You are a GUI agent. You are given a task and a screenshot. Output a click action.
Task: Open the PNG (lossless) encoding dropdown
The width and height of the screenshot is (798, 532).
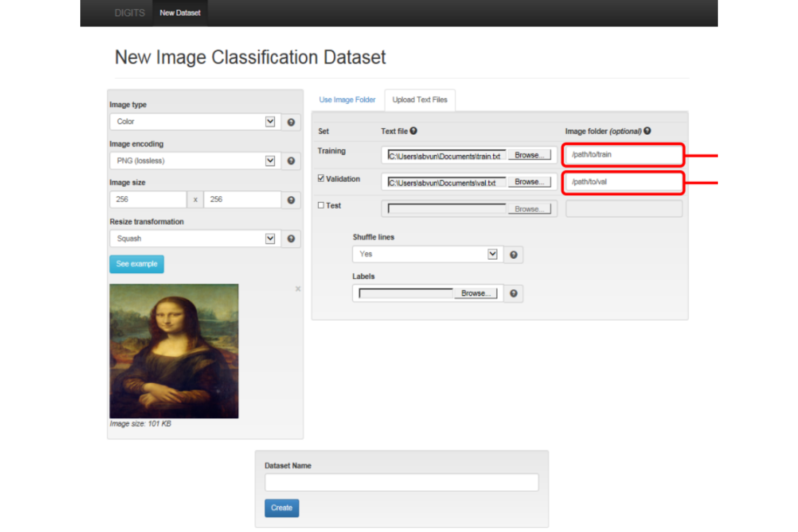pos(269,160)
